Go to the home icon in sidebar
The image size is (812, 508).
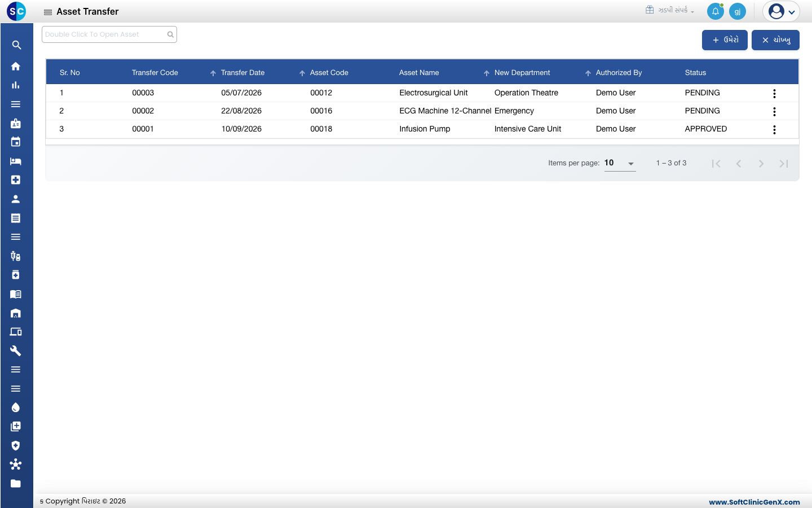tap(16, 66)
